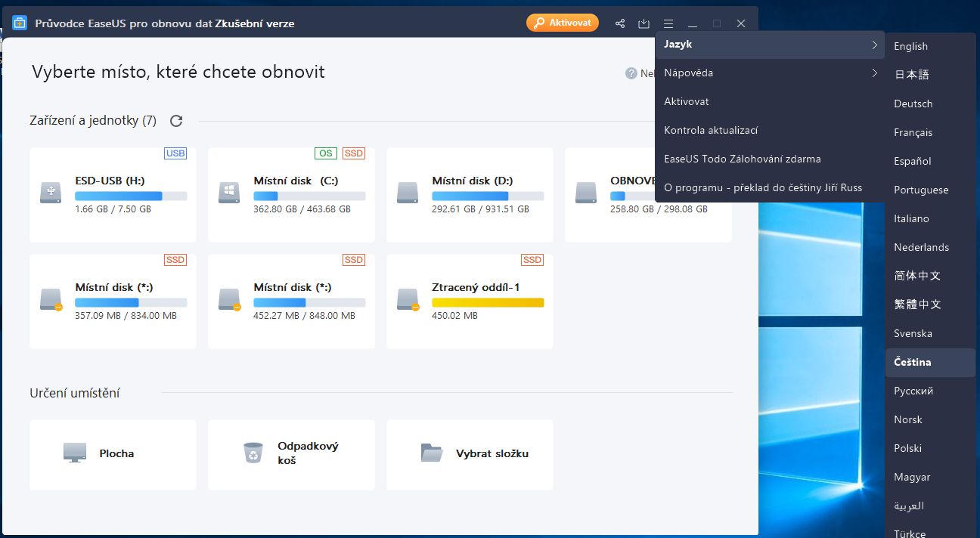Click the ESD-USB (H:) drive icon

tap(51, 192)
